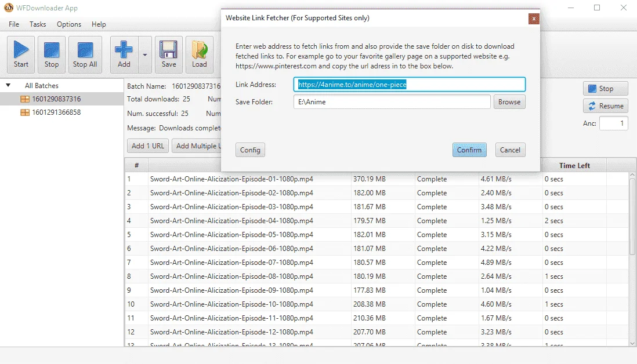
Task: Close the Website Link Fetcher dialog
Action: 534,19
